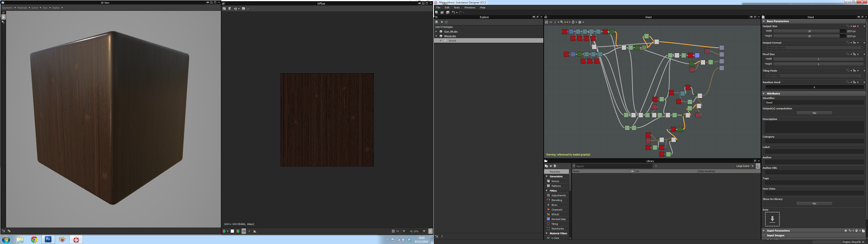Open the gear settings dropdown in graph toolbar
Viewport: 868px width, 244px height.
click(x=580, y=22)
